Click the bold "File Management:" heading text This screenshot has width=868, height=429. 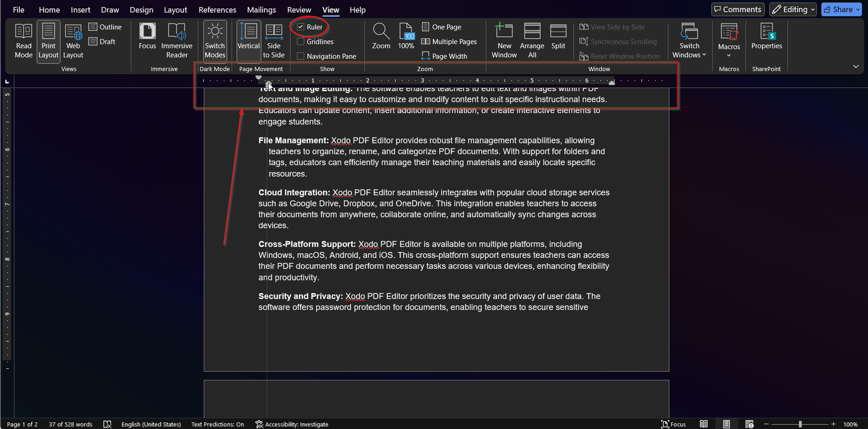293,140
